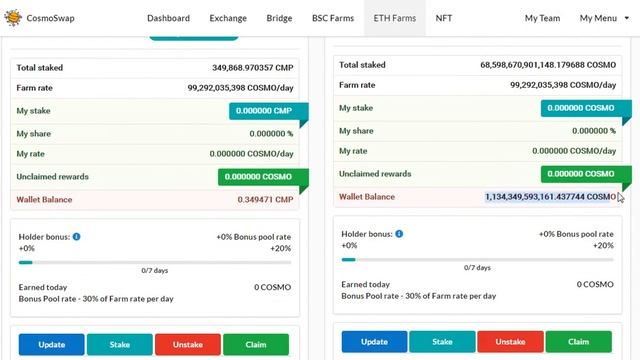Click the Wallet Balance label in CMP farm
This screenshot has height=360, width=640.
click(x=44, y=200)
